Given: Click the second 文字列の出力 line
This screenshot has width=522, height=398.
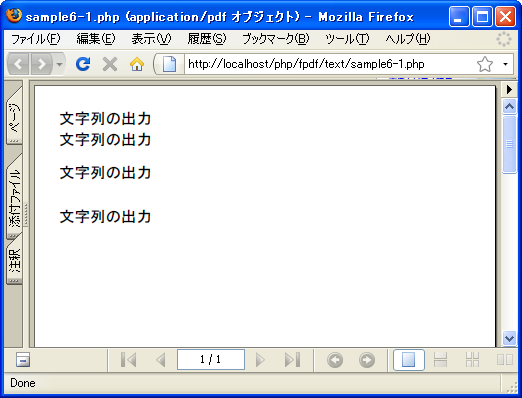Looking at the screenshot, I should click(105, 139).
